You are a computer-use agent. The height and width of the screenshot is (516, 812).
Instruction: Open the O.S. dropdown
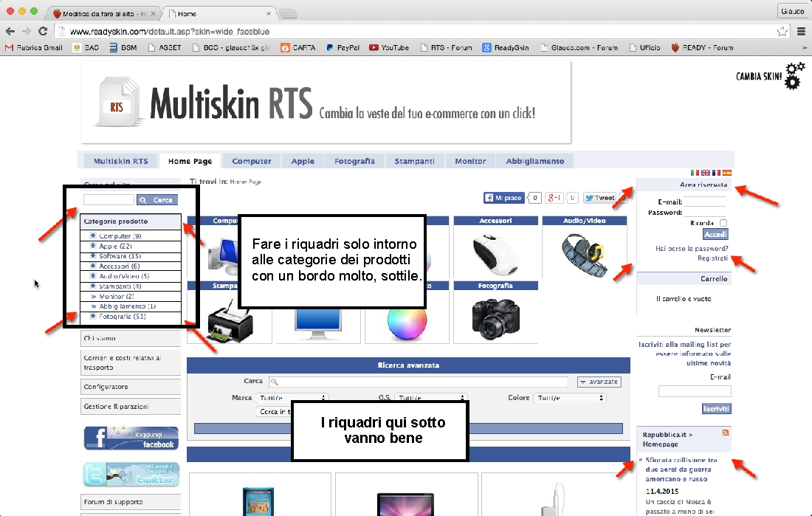tap(431, 398)
